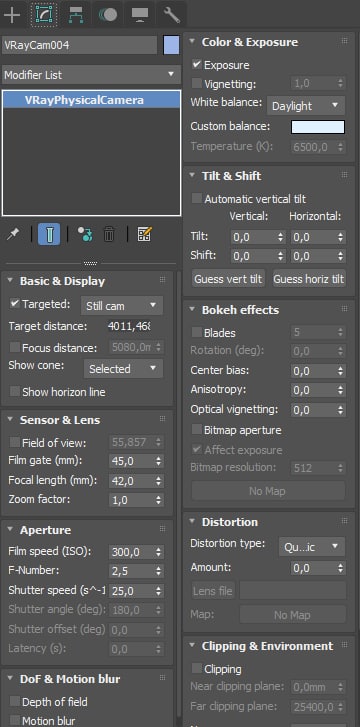Click Make unique icon
The image size is (360, 727).
[84, 235]
